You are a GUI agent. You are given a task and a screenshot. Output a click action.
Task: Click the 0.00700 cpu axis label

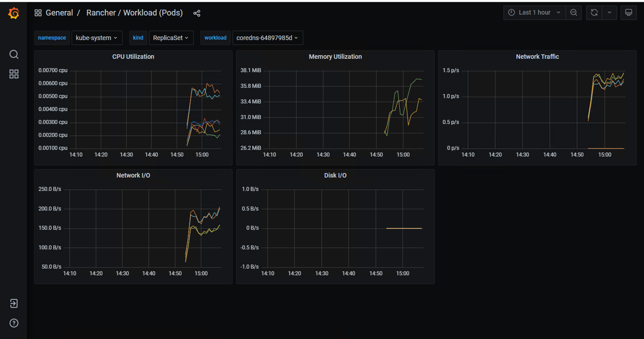[x=53, y=70]
